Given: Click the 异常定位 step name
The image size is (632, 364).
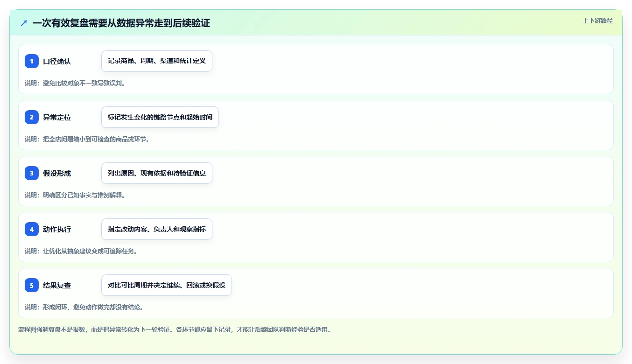Looking at the screenshot, I should [57, 117].
